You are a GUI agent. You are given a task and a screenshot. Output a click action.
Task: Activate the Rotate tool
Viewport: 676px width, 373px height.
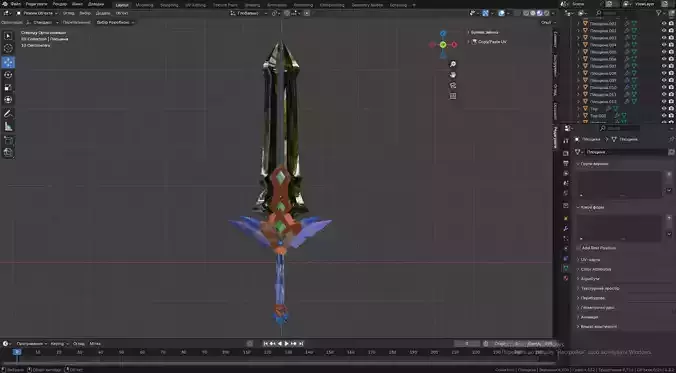[x=8, y=75]
